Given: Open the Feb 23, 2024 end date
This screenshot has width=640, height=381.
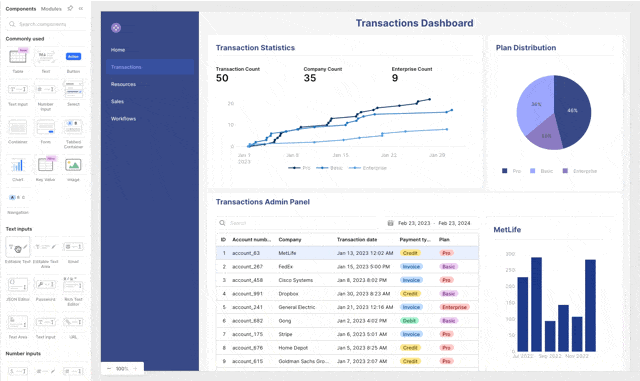Looking at the screenshot, I should pyautogui.click(x=454, y=223).
